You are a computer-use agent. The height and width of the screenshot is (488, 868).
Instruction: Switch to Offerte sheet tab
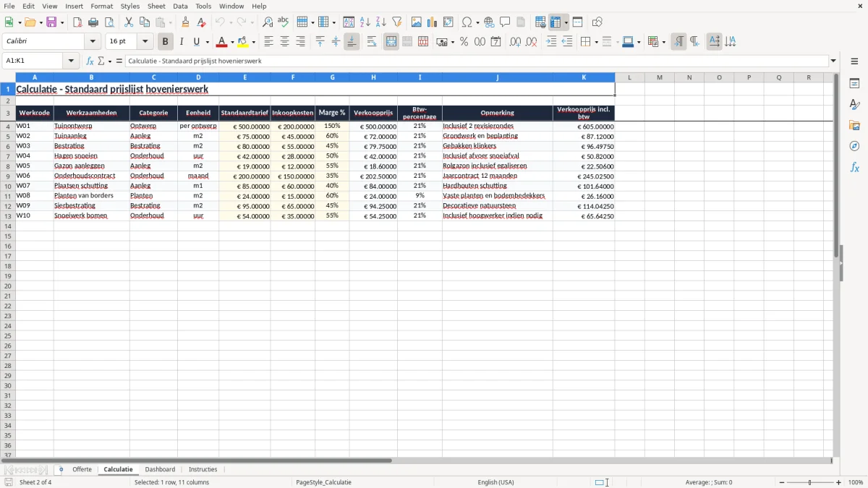[x=82, y=469]
